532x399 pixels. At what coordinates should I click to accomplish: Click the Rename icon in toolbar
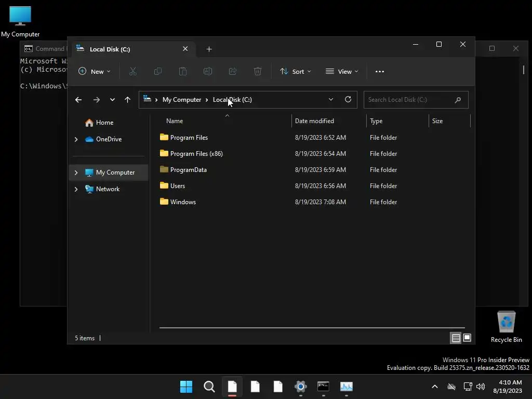(208, 71)
